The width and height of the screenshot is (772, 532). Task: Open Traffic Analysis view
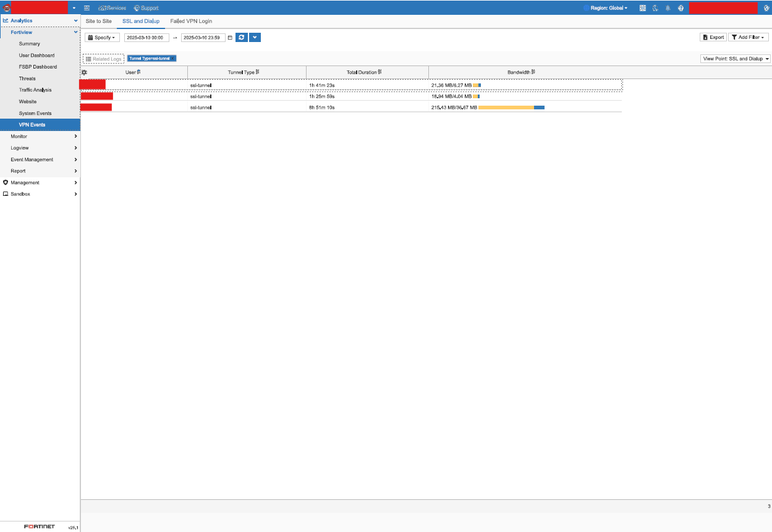pyautogui.click(x=35, y=90)
